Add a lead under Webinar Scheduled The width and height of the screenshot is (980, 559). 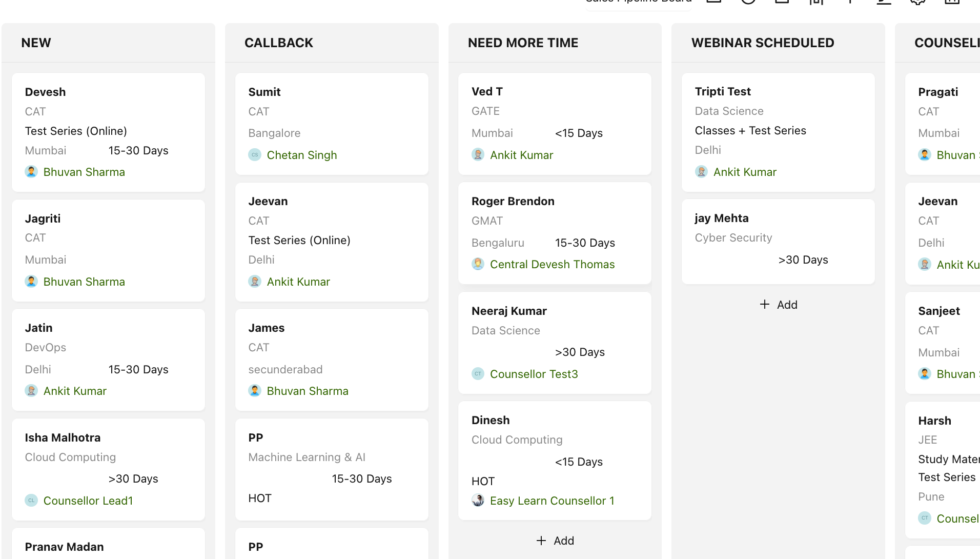coord(778,305)
